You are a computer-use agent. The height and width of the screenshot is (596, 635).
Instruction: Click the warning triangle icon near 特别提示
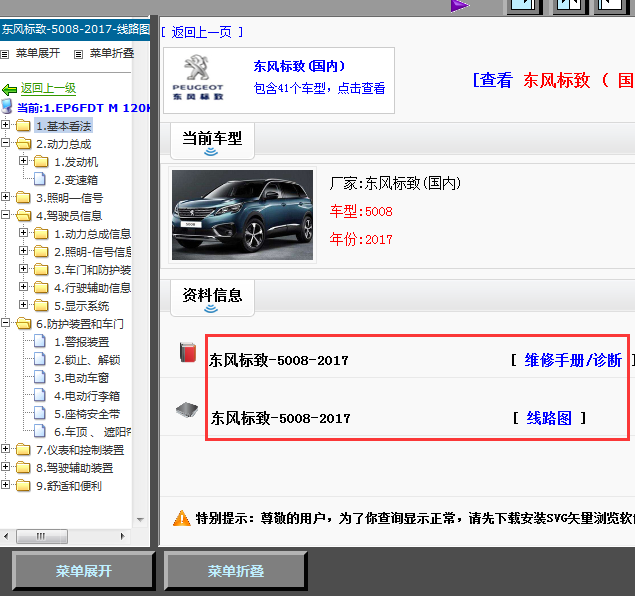tap(181, 518)
